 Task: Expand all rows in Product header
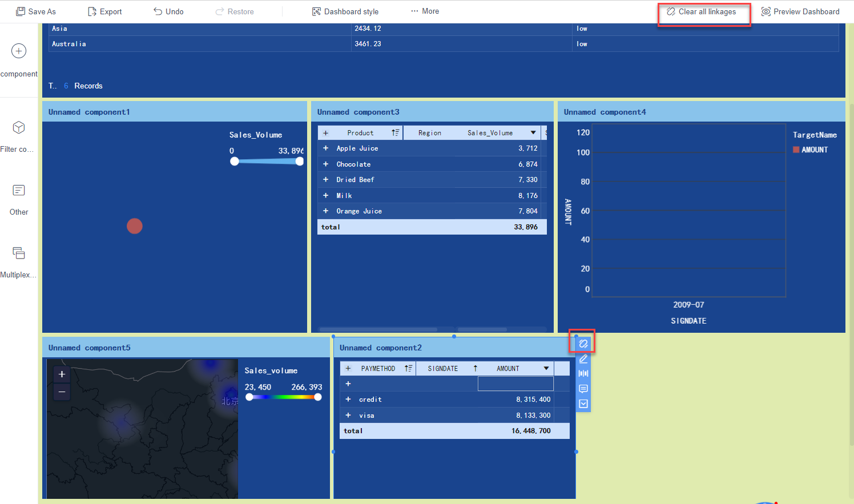[326, 133]
